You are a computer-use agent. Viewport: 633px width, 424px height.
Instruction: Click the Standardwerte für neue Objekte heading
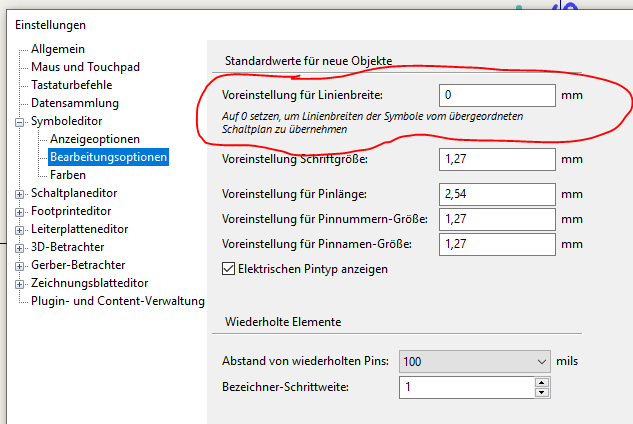(x=308, y=61)
